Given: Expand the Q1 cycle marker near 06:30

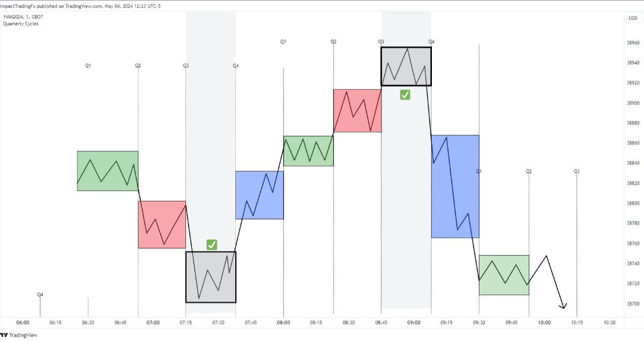Looking at the screenshot, I should [x=87, y=65].
